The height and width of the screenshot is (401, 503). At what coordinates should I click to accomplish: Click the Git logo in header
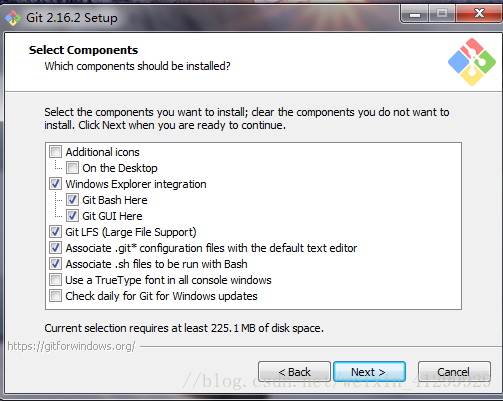(472, 62)
